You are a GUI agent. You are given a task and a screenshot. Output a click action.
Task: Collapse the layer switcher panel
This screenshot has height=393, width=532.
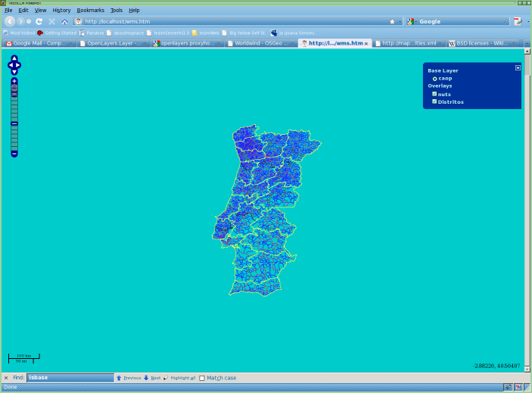518,67
